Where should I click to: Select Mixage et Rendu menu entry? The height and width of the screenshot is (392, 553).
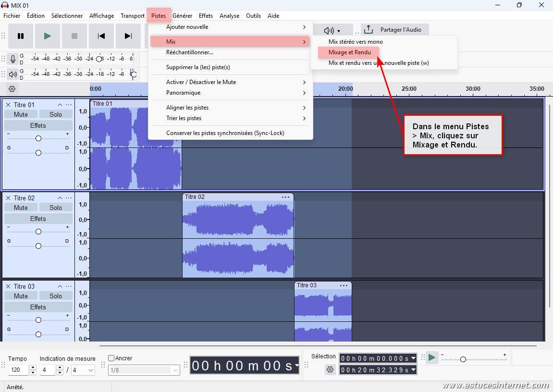point(349,52)
